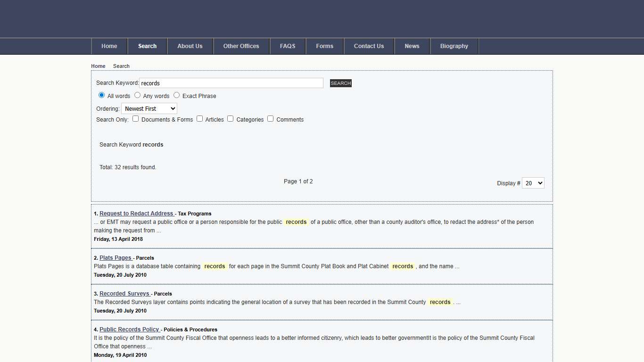644x362 pixels.
Task: Choose the Exact Phrase radio button
Action: 176,95
